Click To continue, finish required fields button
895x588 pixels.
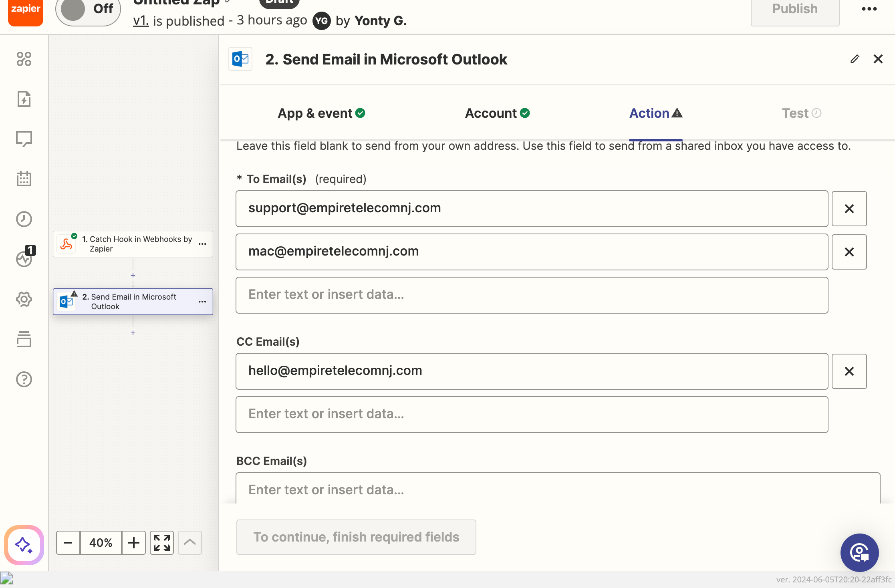(x=356, y=537)
